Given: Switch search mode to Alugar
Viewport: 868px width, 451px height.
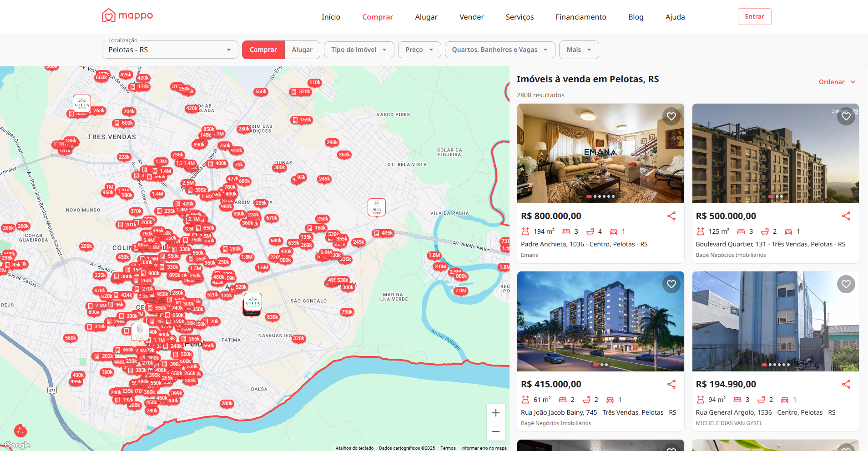Looking at the screenshot, I should (302, 50).
